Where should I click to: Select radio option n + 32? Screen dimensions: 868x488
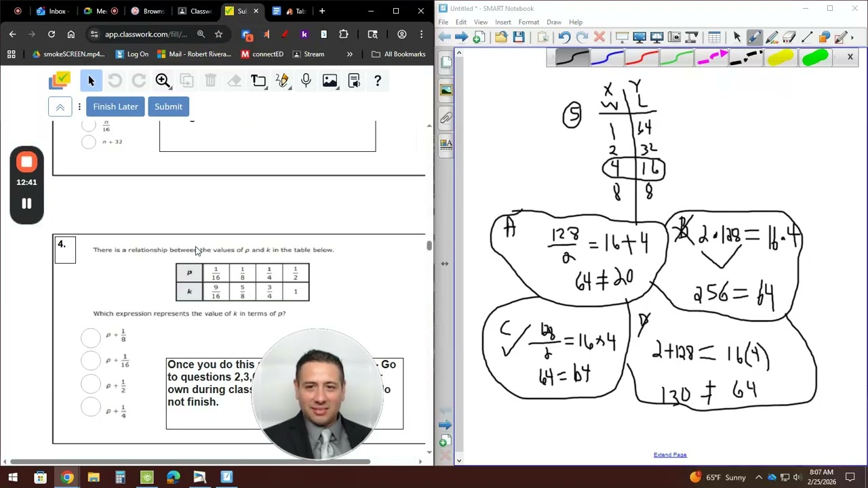[x=88, y=142]
